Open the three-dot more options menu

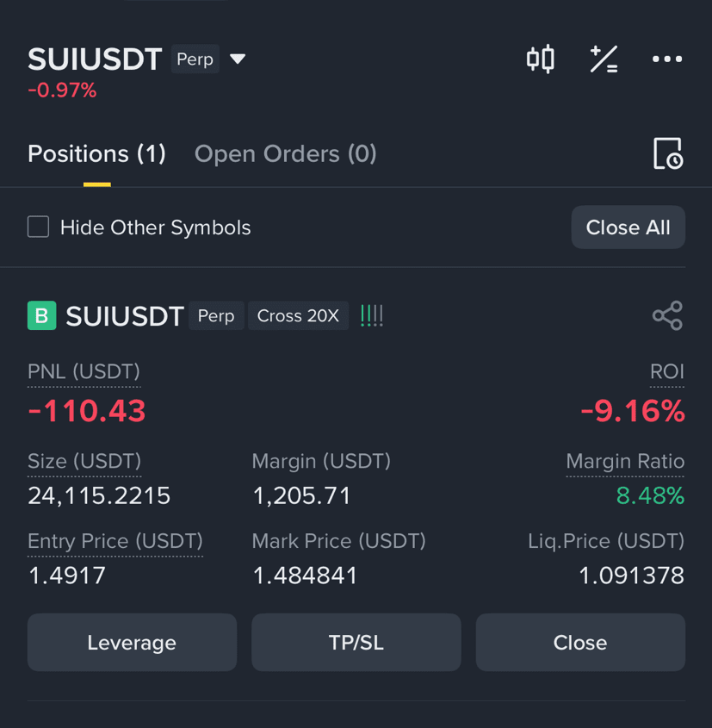pyautogui.click(x=667, y=59)
